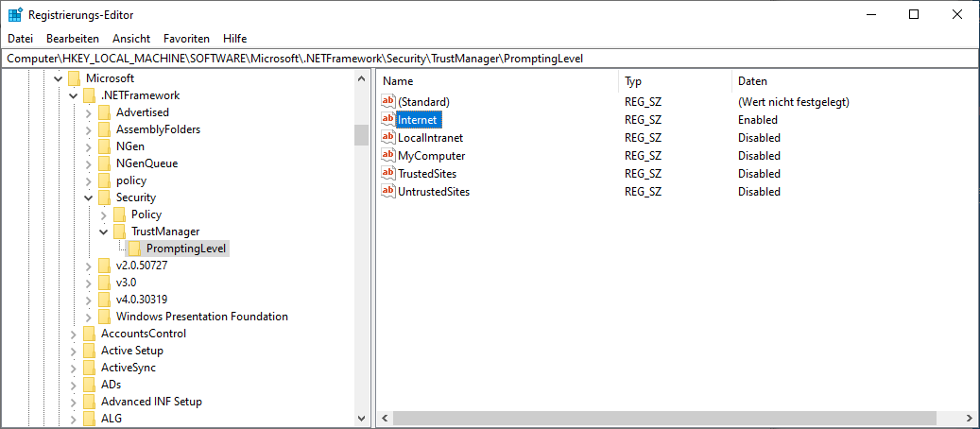The width and height of the screenshot is (980, 429).
Task: Select the Active Setup key in tree
Action: pyautogui.click(x=131, y=351)
